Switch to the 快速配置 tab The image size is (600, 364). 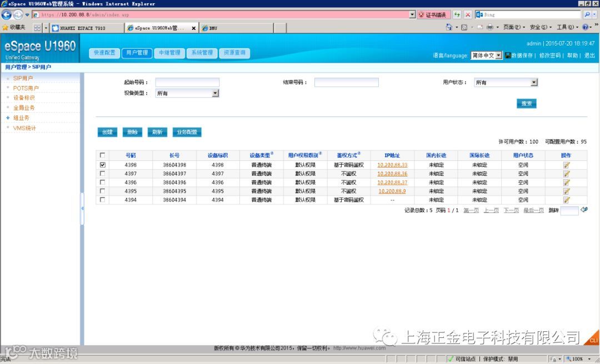[x=104, y=53]
